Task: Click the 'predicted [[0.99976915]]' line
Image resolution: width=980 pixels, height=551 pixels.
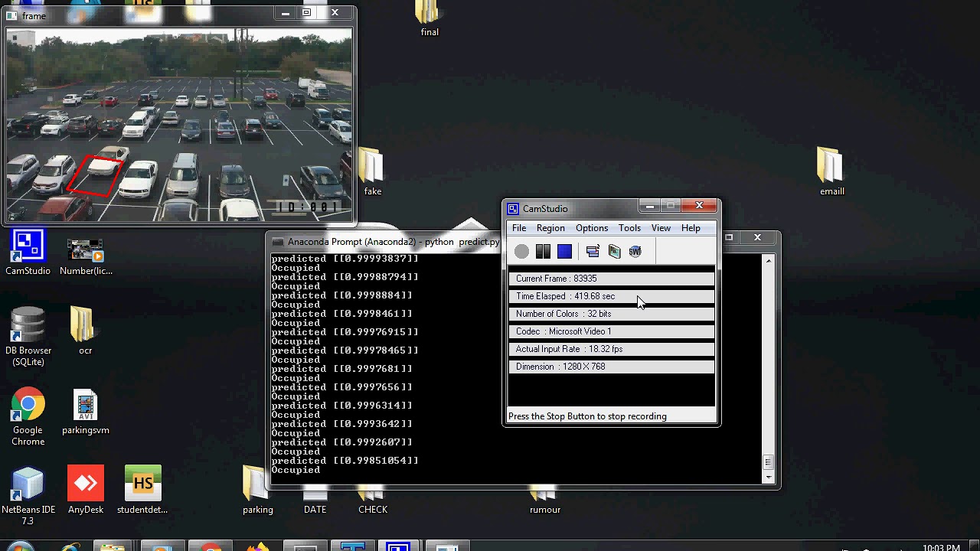Action: click(345, 332)
